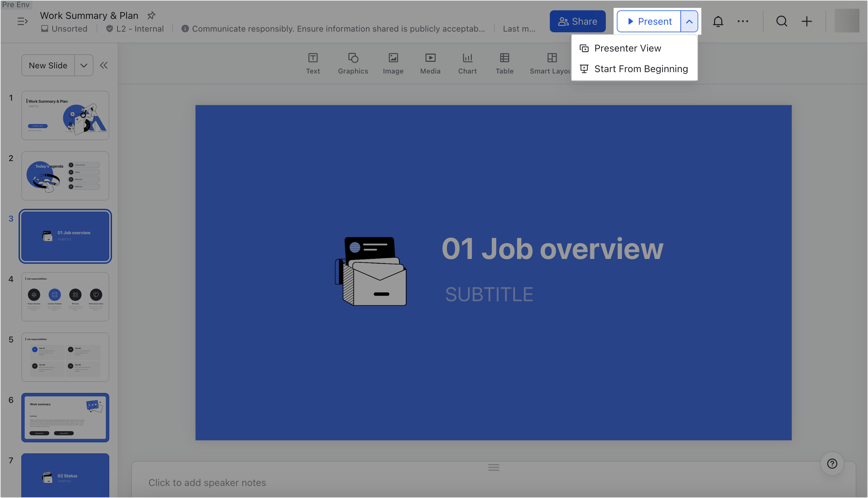Open the more options ellipsis menu

coord(743,21)
